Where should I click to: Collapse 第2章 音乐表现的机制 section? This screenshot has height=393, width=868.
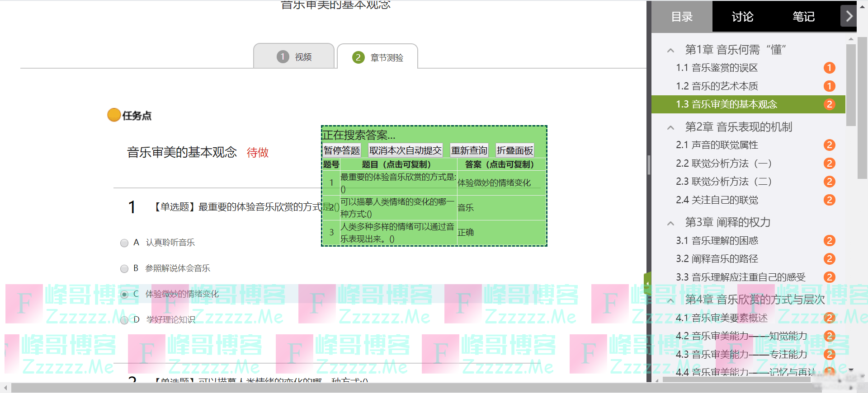click(x=671, y=127)
